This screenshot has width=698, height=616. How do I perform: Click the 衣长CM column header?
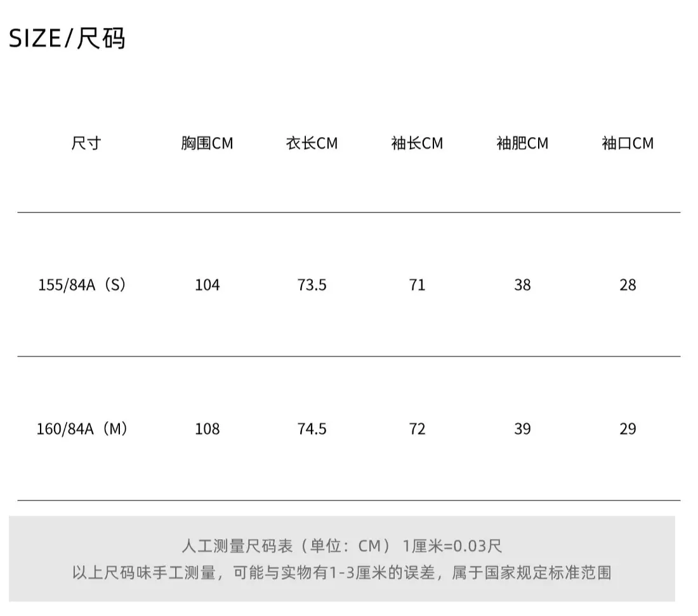[x=312, y=143]
